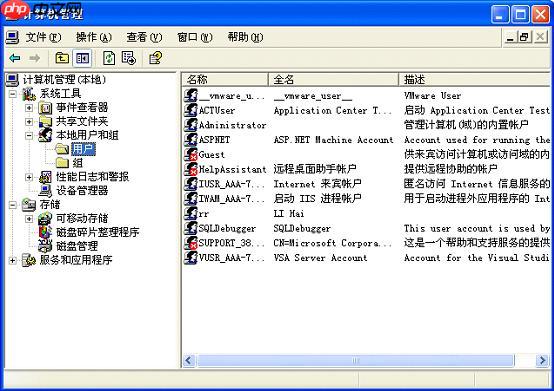Click the console icon left of 文件 menu

12,37
